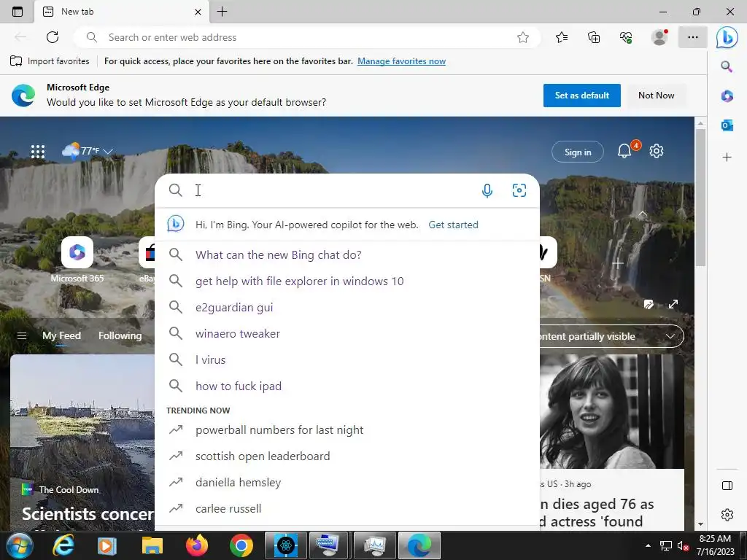Open the Manage favorites now link
This screenshot has width=747, height=560.
point(402,61)
